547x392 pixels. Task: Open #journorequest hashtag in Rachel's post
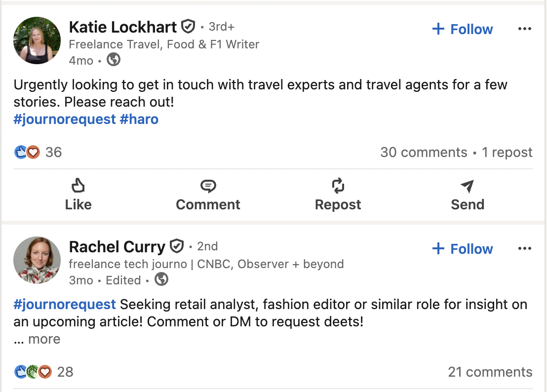coord(65,305)
